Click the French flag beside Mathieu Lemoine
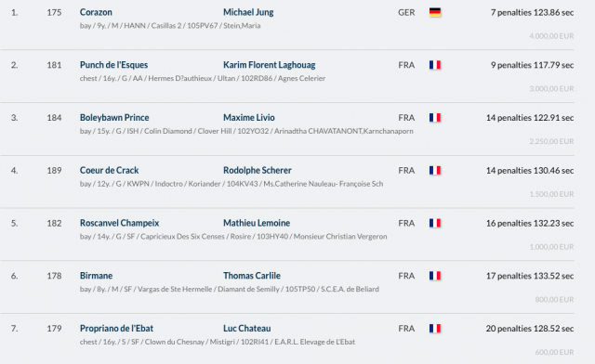The image size is (595, 364). (x=435, y=224)
